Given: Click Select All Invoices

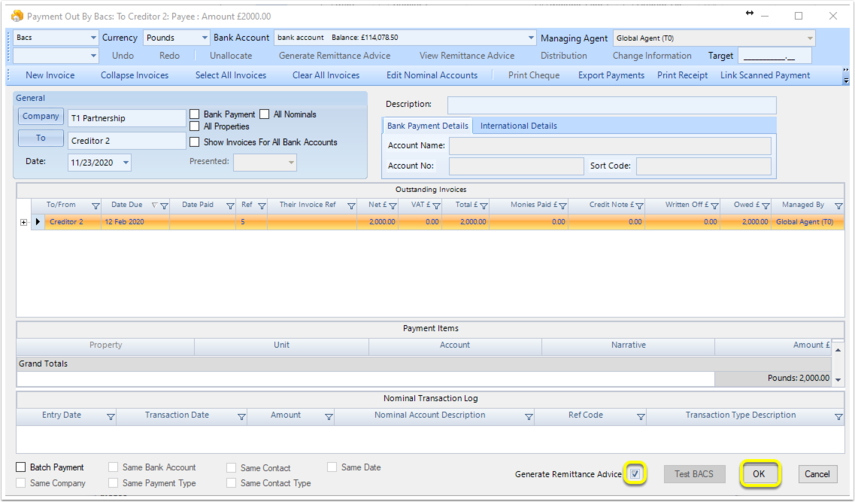Looking at the screenshot, I should pyautogui.click(x=231, y=75).
